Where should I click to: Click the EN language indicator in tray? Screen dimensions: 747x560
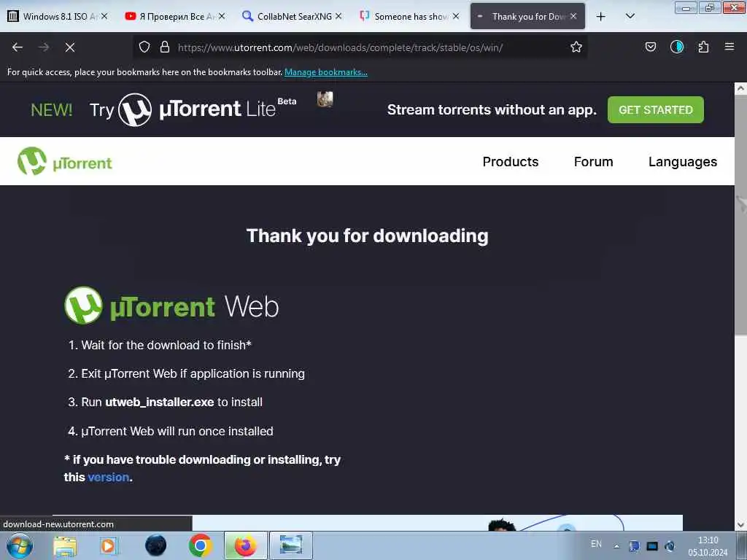596,544
